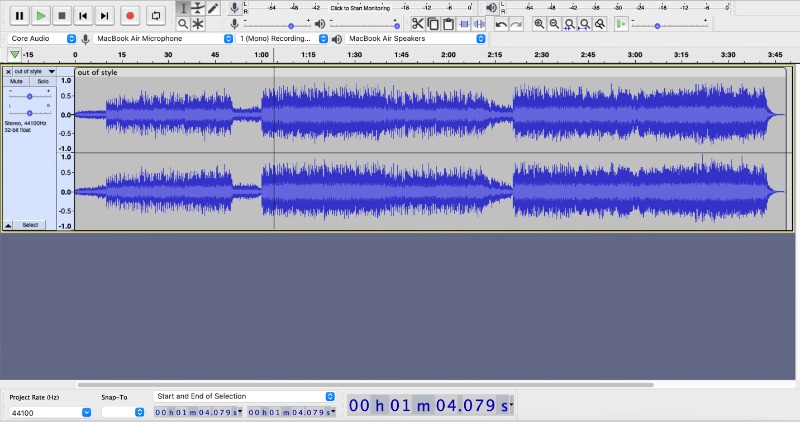Image resolution: width=800 pixels, height=422 pixels.
Task: Trim audio outside the selection
Action: pos(464,24)
